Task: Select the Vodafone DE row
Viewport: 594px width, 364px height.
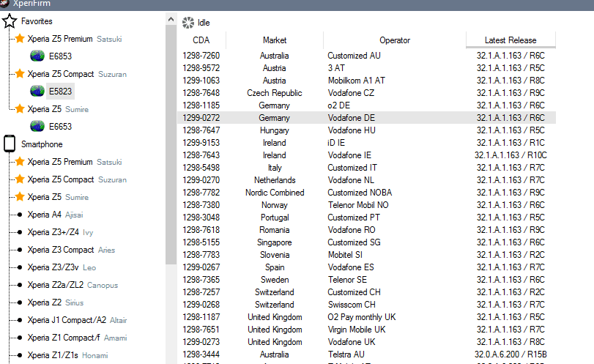Action: click(366, 118)
